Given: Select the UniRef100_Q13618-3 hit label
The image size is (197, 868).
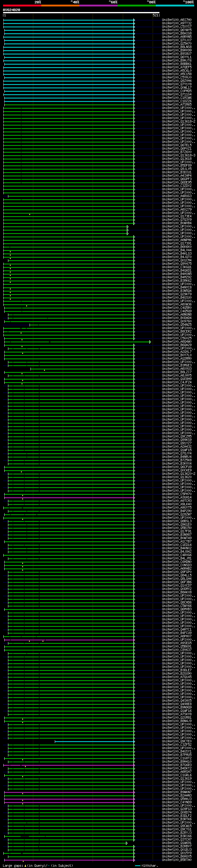Looking at the screenshot, I should coord(179,155).
